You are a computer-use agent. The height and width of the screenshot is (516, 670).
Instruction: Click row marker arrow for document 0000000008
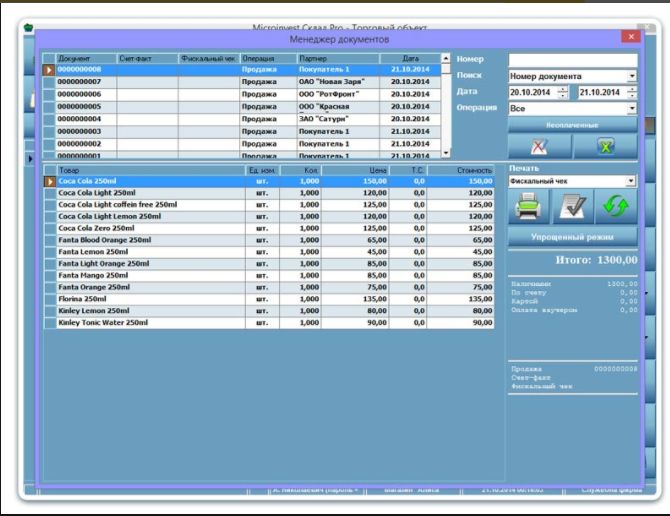(x=48, y=70)
